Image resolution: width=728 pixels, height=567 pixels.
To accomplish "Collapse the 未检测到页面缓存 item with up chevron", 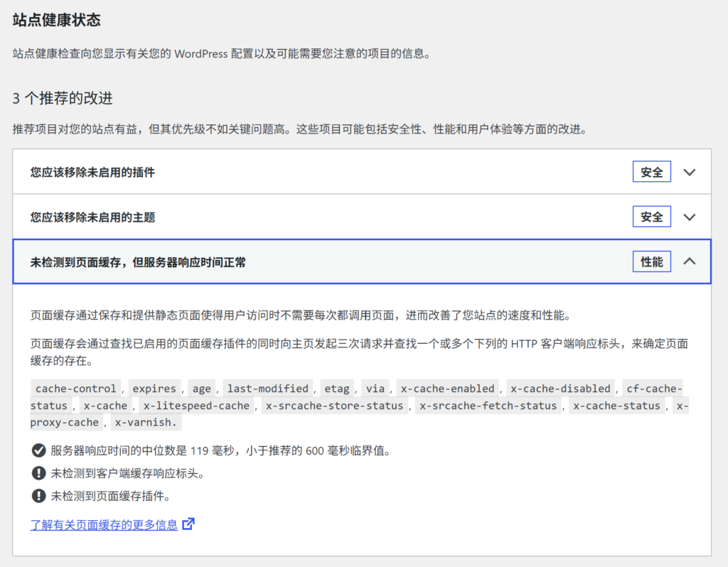I will (x=690, y=261).
